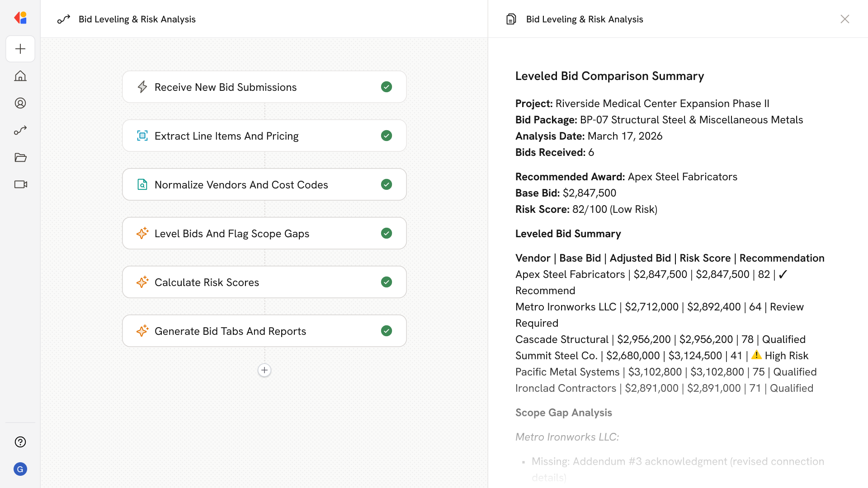Image resolution: width=868 pixels, height=488 pixels.
Task: Click the G user avatar
Action: tap(20, 469)
